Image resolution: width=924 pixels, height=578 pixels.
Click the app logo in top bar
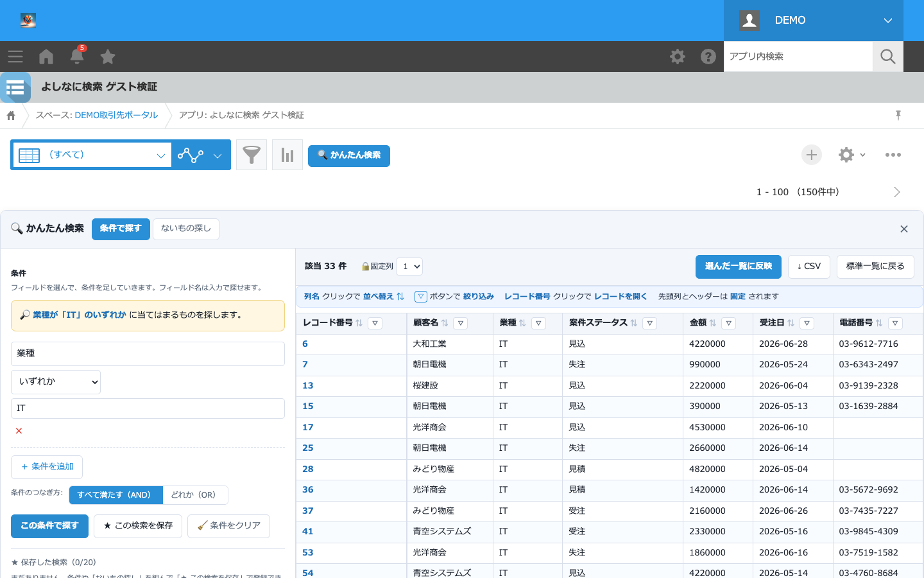(x=28, y=21)
